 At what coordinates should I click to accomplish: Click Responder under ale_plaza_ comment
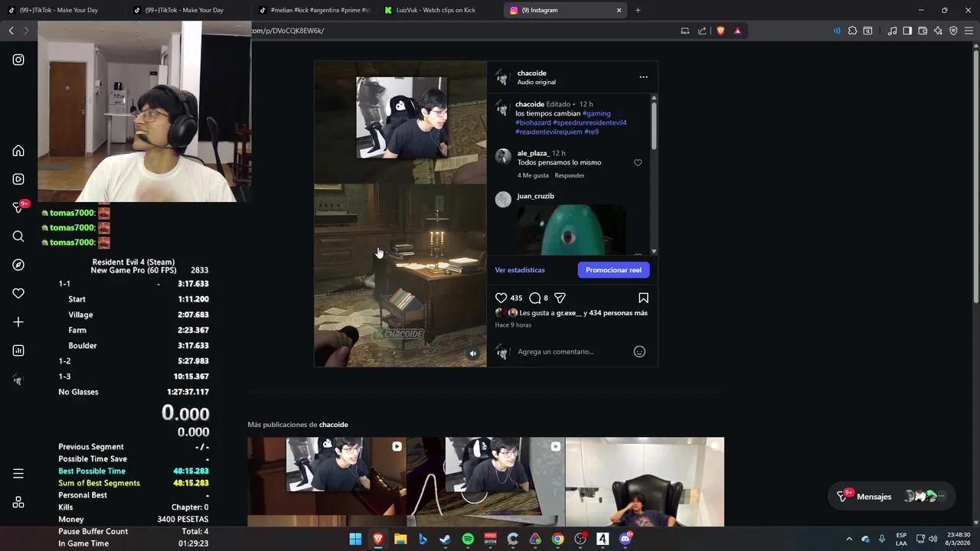[570, 175]
